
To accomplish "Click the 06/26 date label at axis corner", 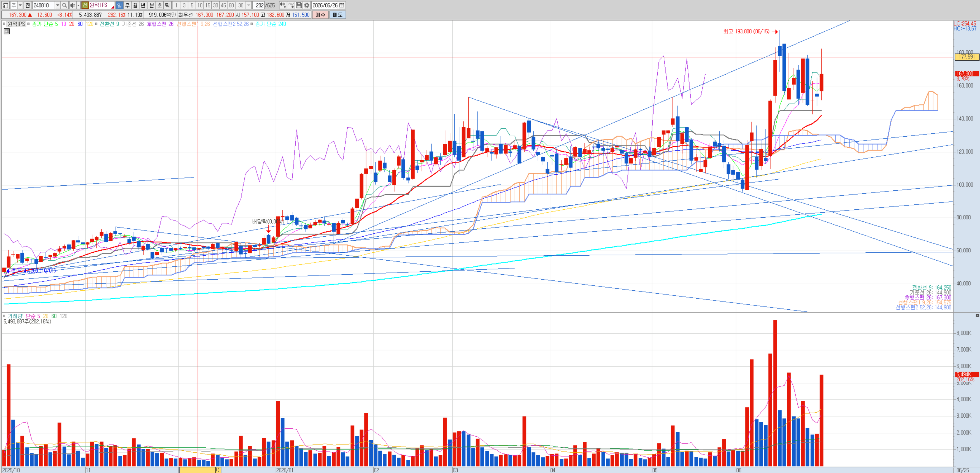I will [963, 470].
